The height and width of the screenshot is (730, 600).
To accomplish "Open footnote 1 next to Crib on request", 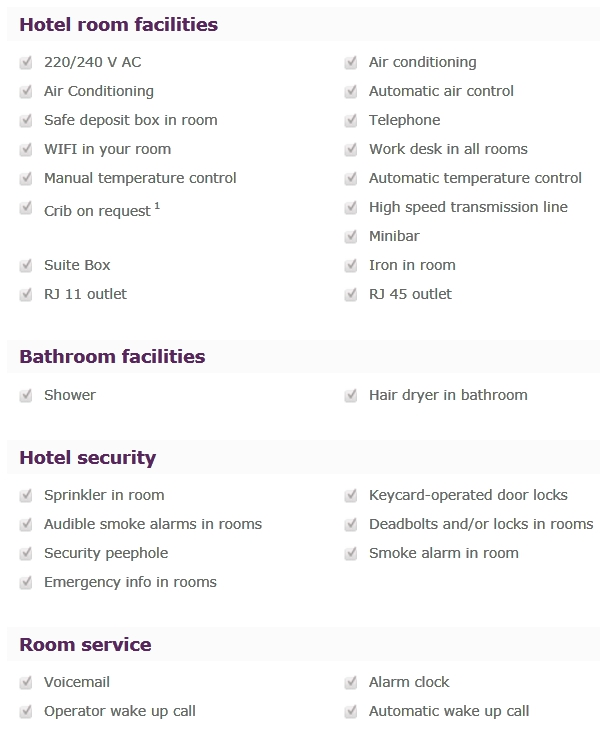I will coord(157,205).
